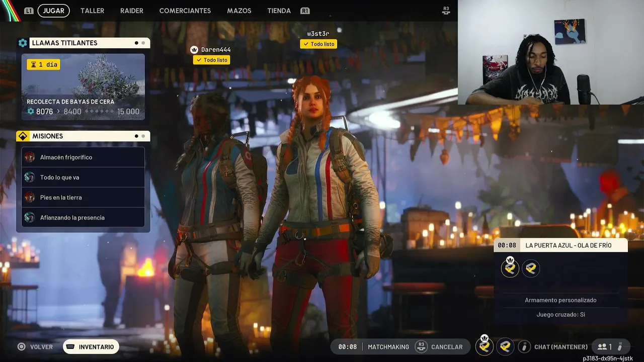
Task: Open the TALLER tab
Action: point(93,11)
